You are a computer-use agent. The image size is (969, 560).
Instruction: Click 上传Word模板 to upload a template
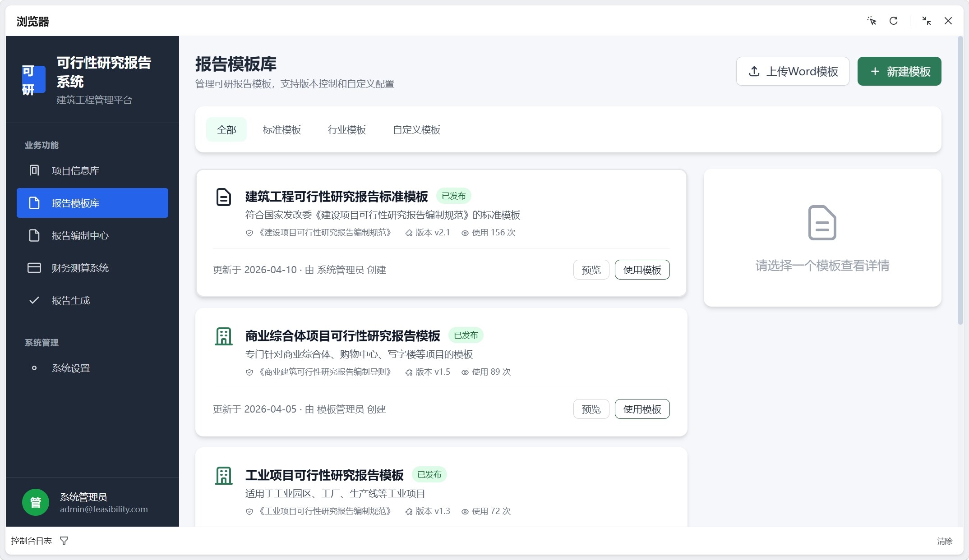[793, 71]
